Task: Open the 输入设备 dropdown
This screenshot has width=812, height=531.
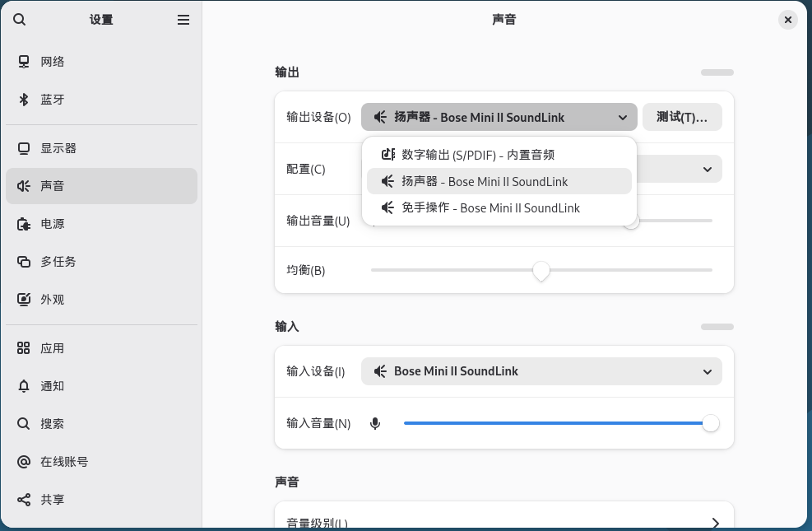Action: [x=541, y=371]
